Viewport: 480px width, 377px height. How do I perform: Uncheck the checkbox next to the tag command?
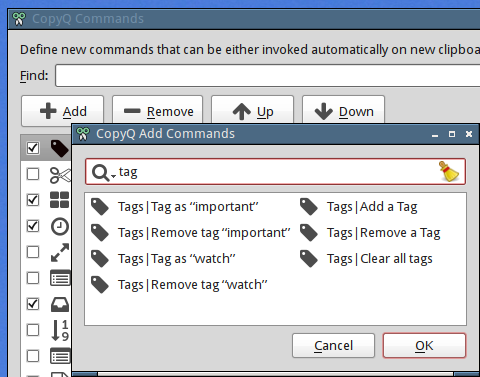pos(33,148)
